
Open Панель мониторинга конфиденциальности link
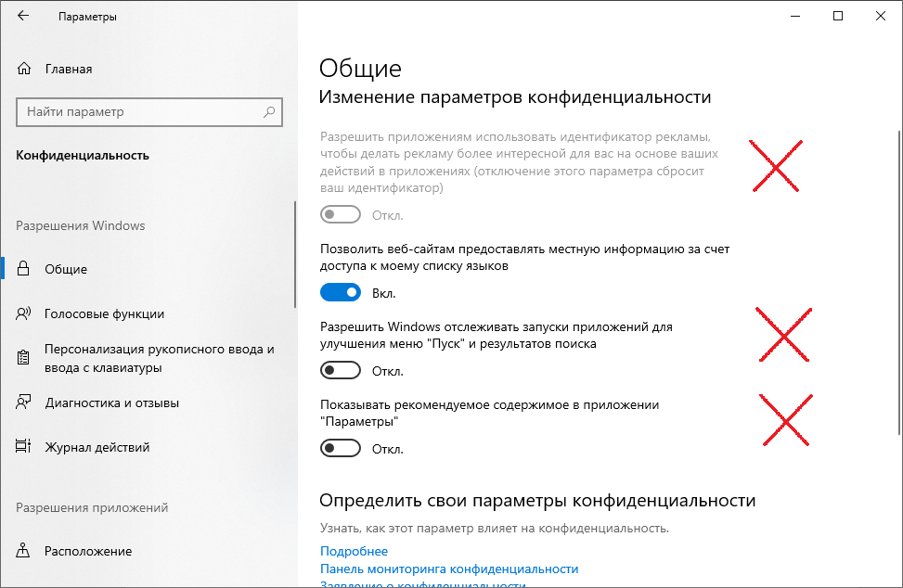[449, 569]
